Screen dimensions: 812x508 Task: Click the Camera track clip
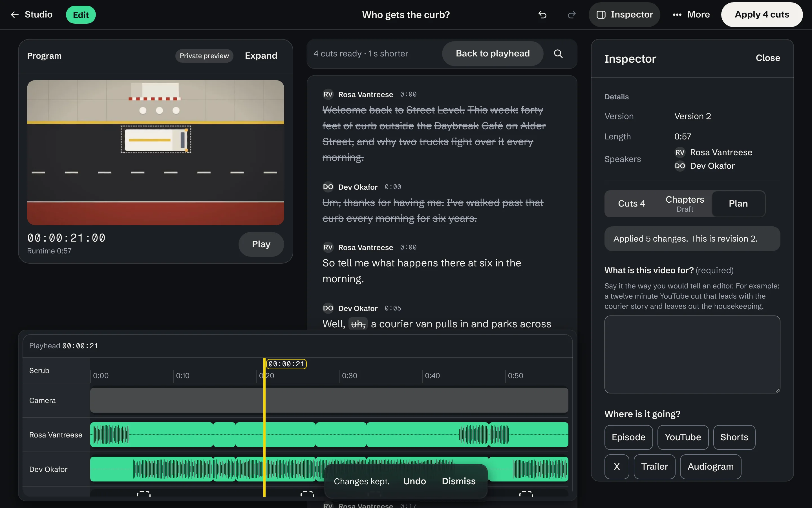tap(329, 400)
